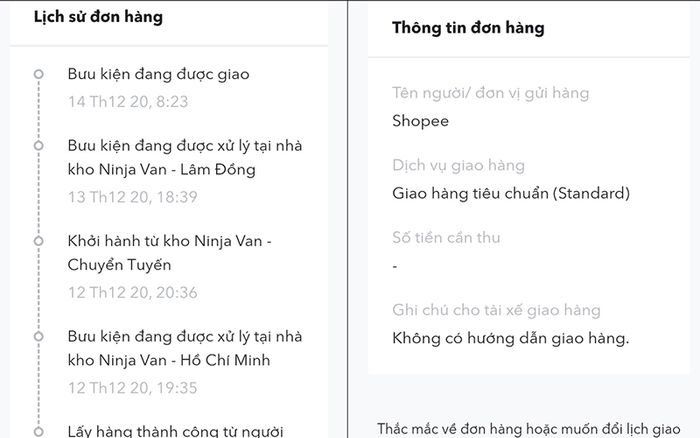
Task: Click 'Lấy hàng thành công từ người' entry
Action: (x=175, y=431)
